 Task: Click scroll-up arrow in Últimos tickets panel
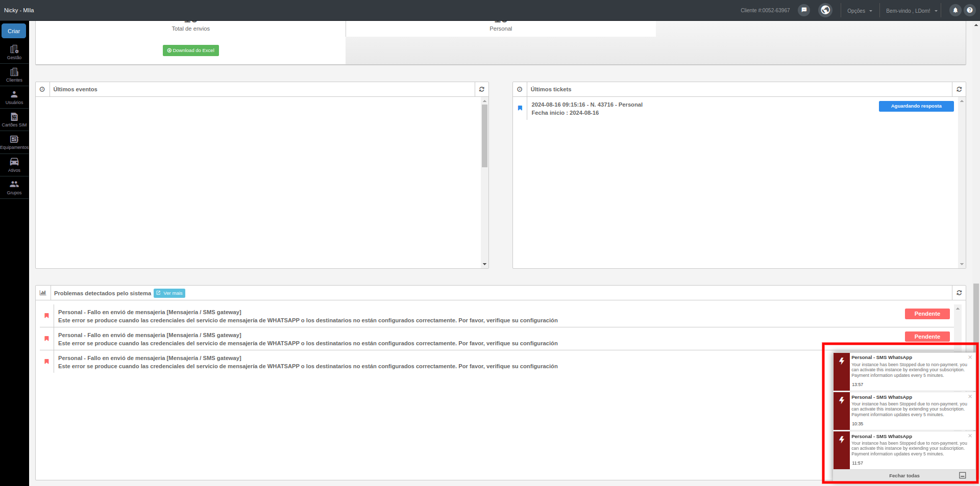pos(962,101)
